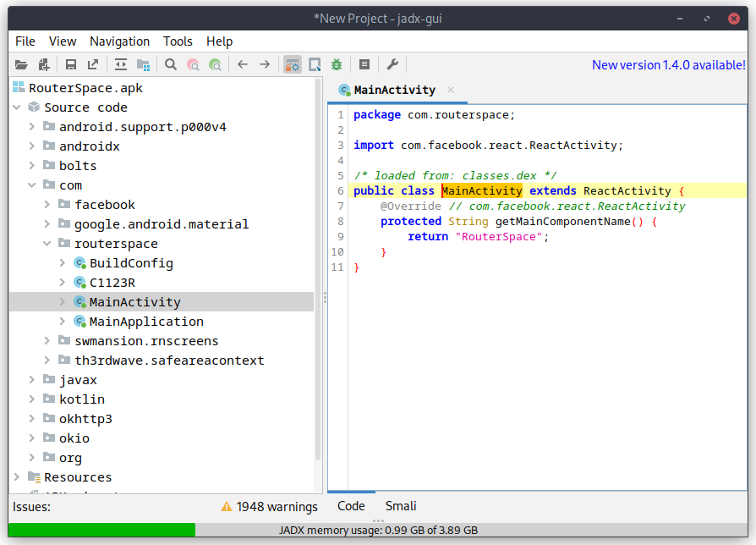The image size is (756, 545).
Task: Click the 1948 warnings label
Action: [269, 507]
